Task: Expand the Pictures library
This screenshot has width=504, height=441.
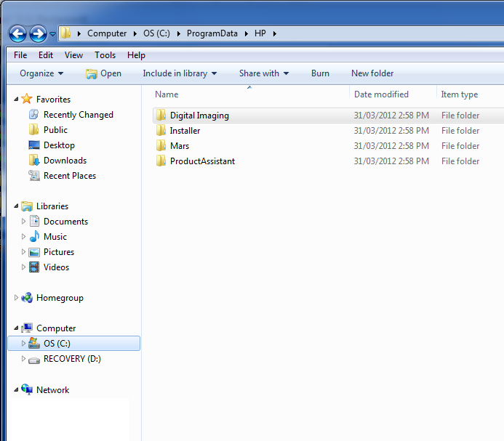Action: [x=23, y=252]
